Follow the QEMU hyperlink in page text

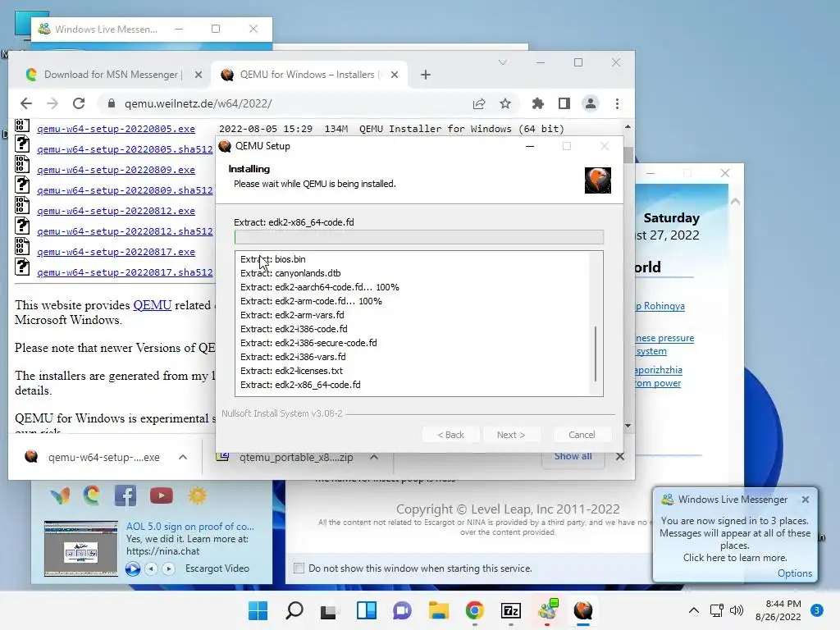[152, 305]
